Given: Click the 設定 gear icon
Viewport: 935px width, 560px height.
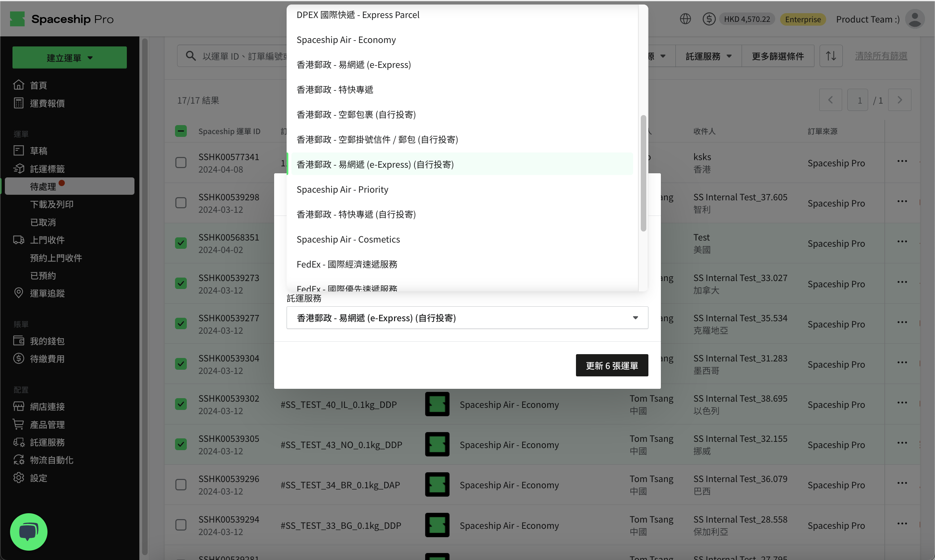Looking at the screenshot, I should point(18,478).
